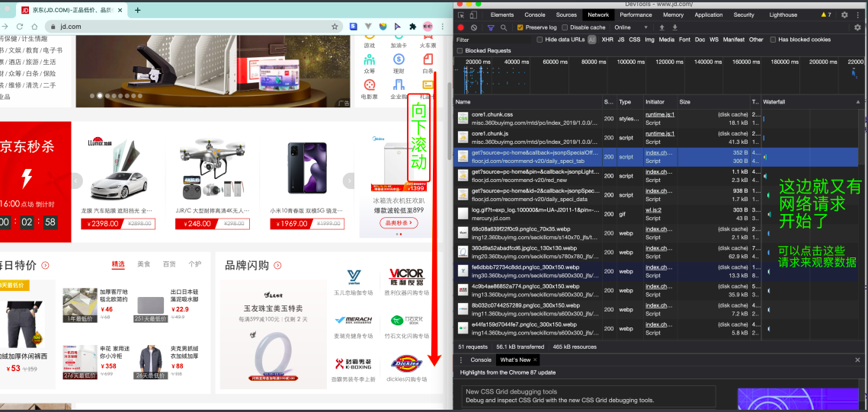868x412 pixels.
Task: Sort by Waterfall column arrow
Action: pos(858,102)
